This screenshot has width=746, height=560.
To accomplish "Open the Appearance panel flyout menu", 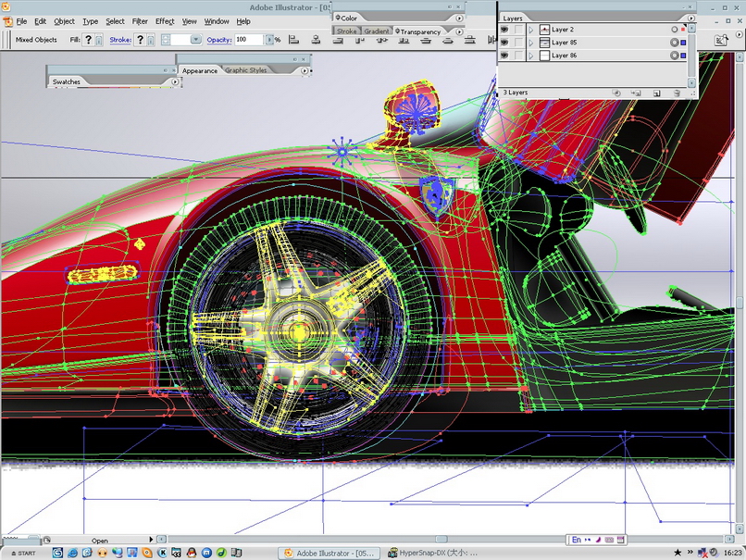I will click(305, 70).
